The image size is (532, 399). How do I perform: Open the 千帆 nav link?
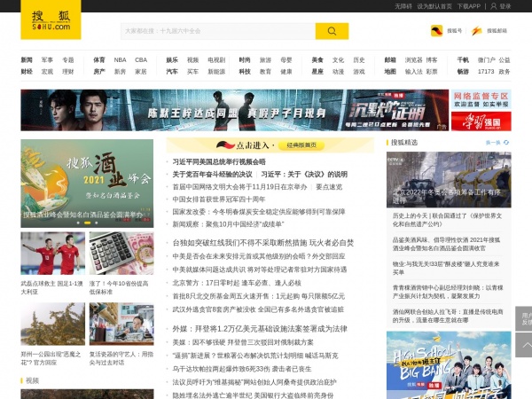tap(463, 60)
